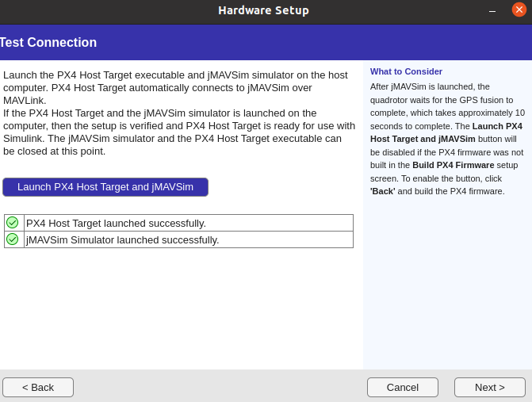Click bold 'Build PX4 Firmware' text
The width and height of the screenshot is (532, 402).
pos(453,165)
